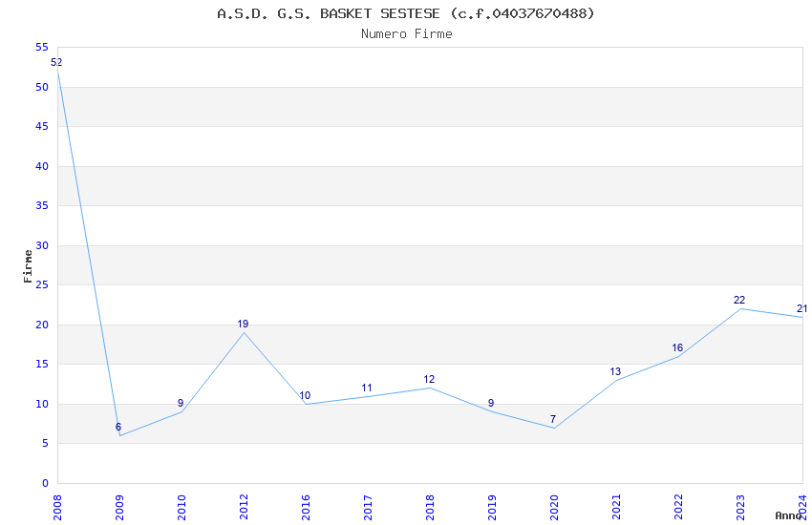Select the data label '9' for 2010
The height and width of the screenshot is (525, 812).
[x=181, y=404]
